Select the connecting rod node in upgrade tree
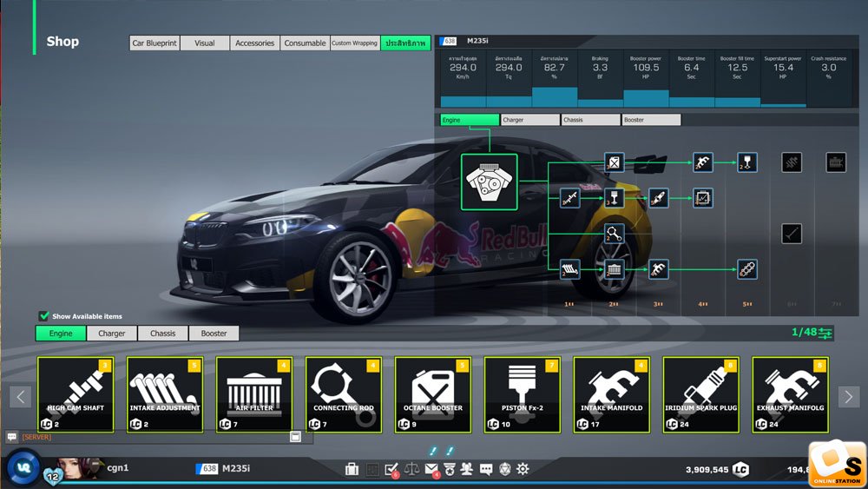Screen dimensions: 868x489 614,234
